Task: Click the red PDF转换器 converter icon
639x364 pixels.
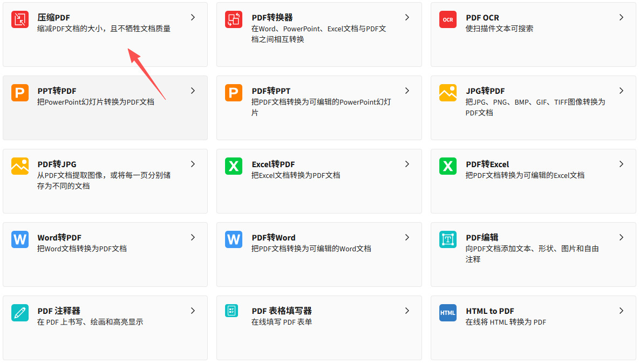Action: tap(234, 19)
